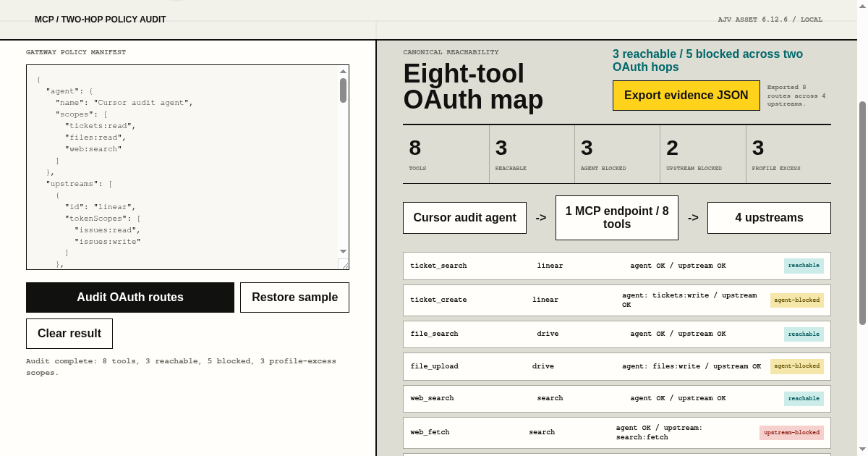Image resolution: width=868 pixels, height=456 pixels.
Task: Click '3 reachable / 5 blocked' summary heading
Action: (x=707, y=60)
